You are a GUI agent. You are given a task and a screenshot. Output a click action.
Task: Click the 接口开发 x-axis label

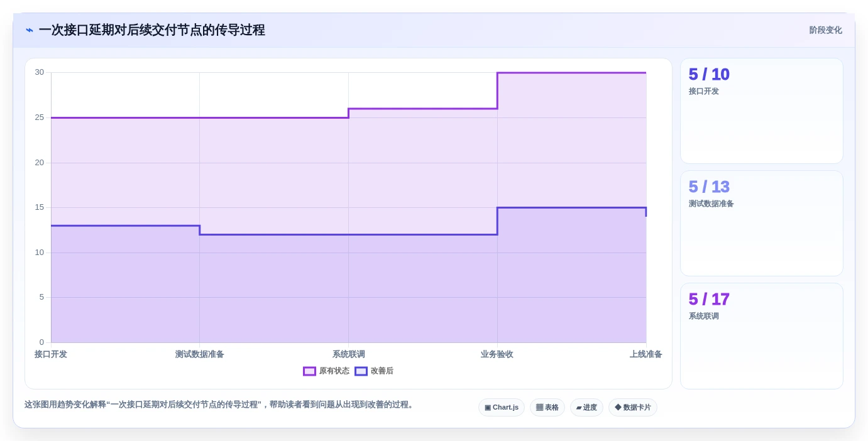coord(51,354)
